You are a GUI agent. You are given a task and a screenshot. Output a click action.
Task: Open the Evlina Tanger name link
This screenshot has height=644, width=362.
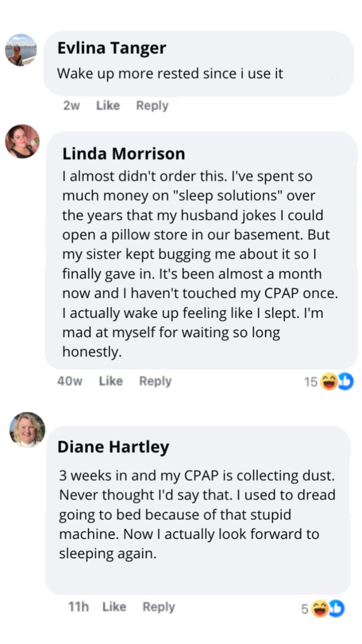pos(111,48)
